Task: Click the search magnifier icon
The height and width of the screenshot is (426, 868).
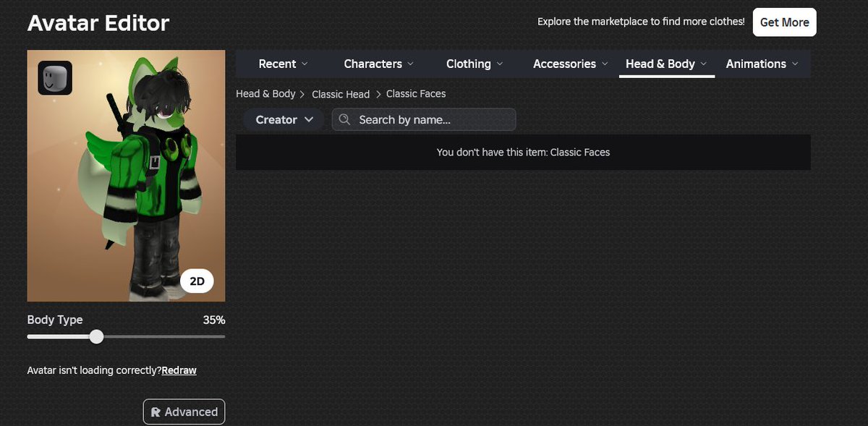Action: [x=345, y=119]
